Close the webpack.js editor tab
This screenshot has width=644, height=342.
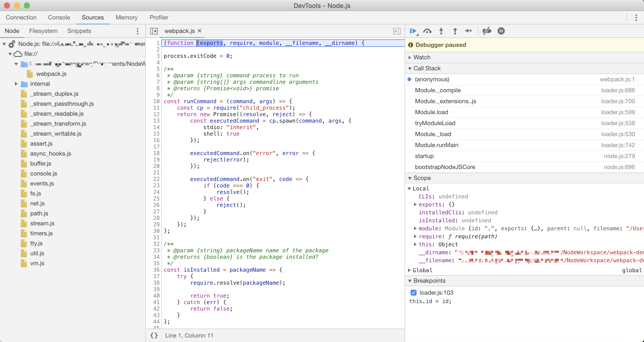tap(200, 31)
